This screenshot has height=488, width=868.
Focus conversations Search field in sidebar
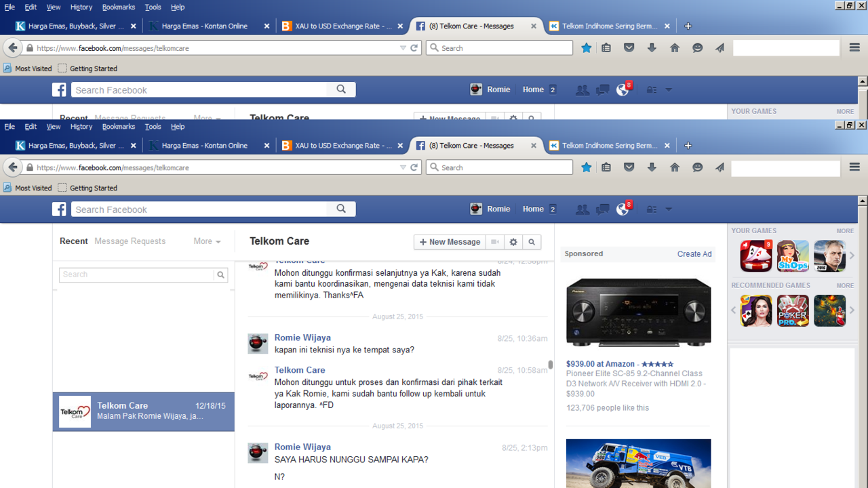coord(137,274)
